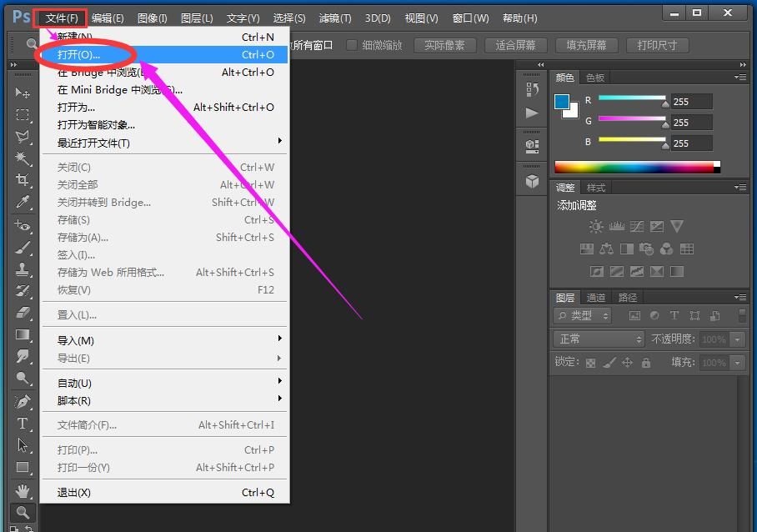Toggle the 细微缩放 checkbox
The width and height of the screenshot is (757, 532).
[352, 45]
